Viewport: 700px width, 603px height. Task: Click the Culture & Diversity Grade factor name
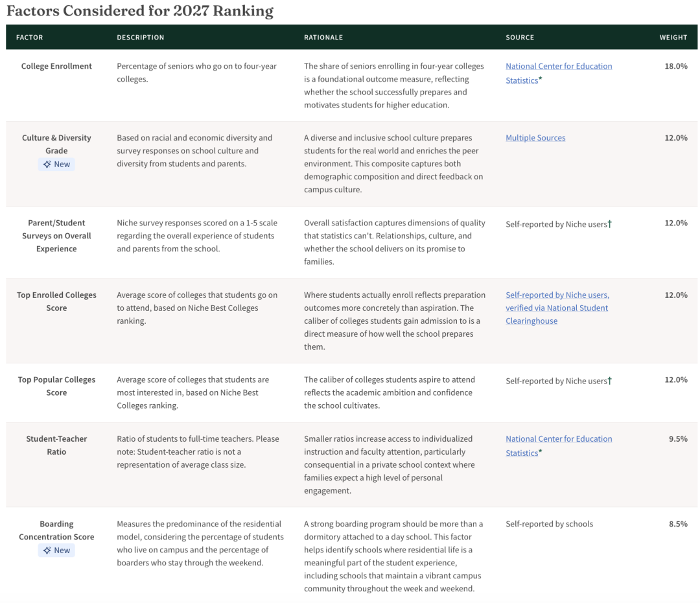tap(56, 144)
